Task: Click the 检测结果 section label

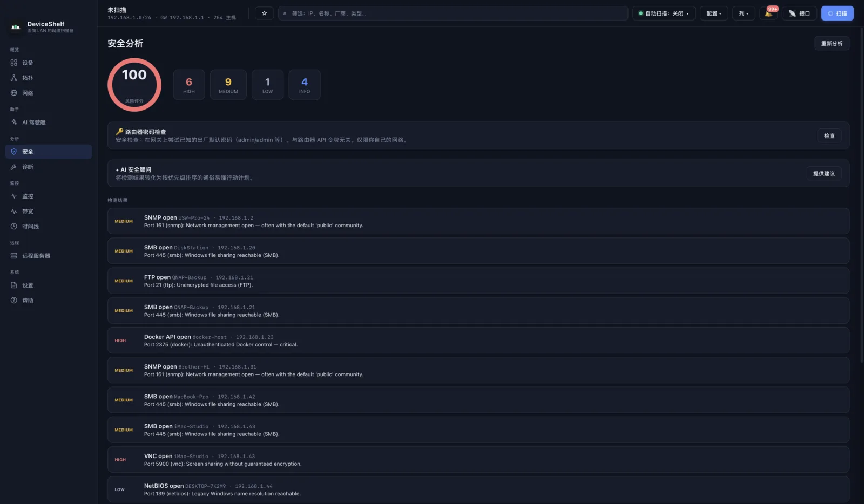Action: 118,200
